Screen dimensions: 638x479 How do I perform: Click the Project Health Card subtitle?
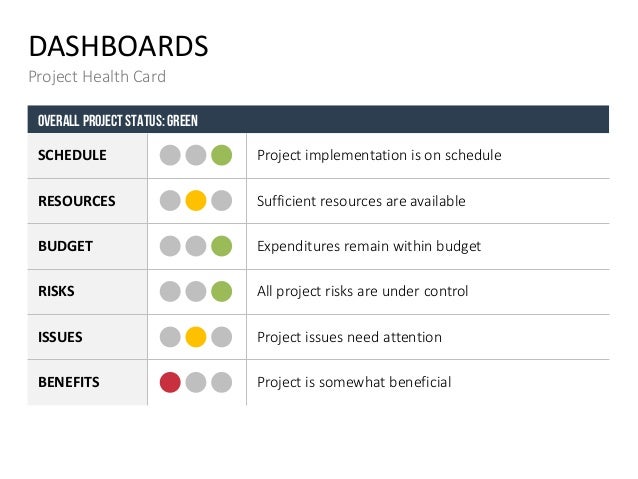coord(97,76)
